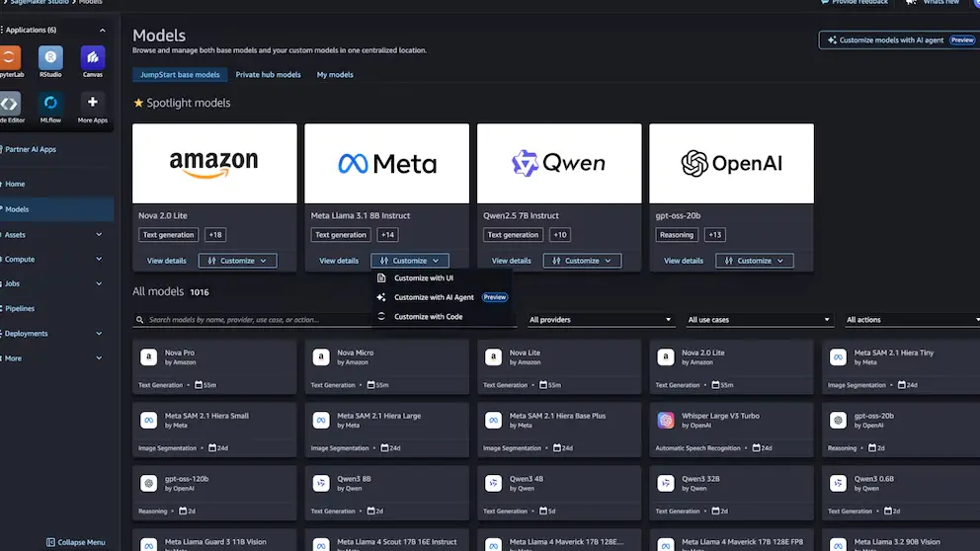Open the All use cases dropdown

click(x=759, y=320)
